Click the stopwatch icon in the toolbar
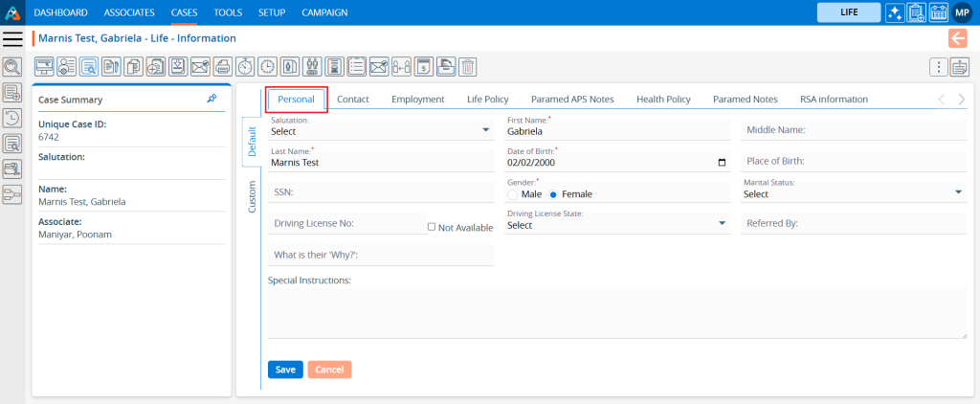The image size is (980, 404). [x=245, y=67]
